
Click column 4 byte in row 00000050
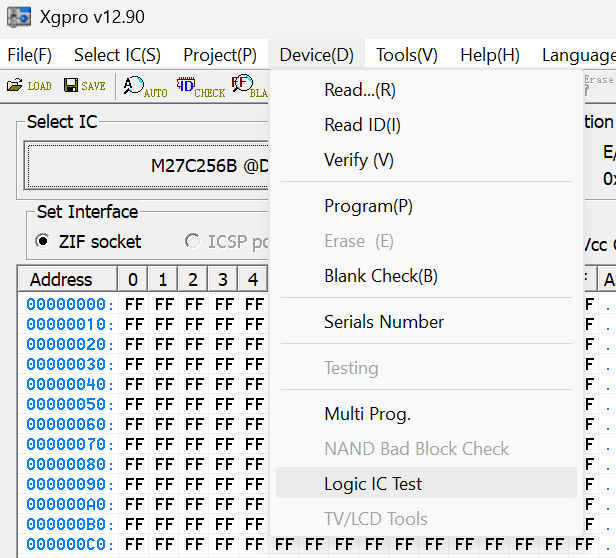254,404
